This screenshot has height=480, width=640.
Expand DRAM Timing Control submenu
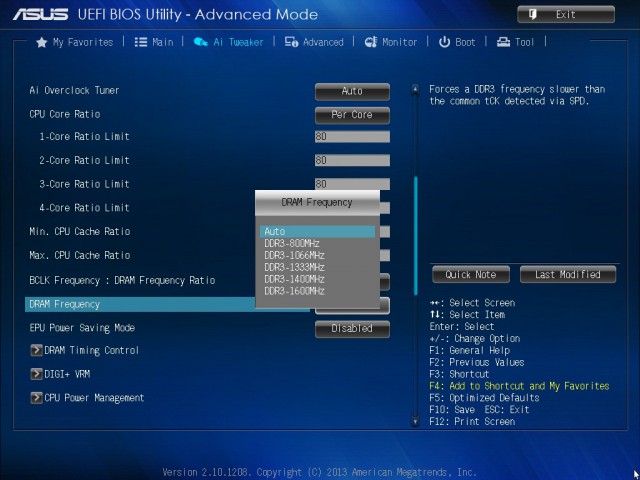[x=84, y=350]
